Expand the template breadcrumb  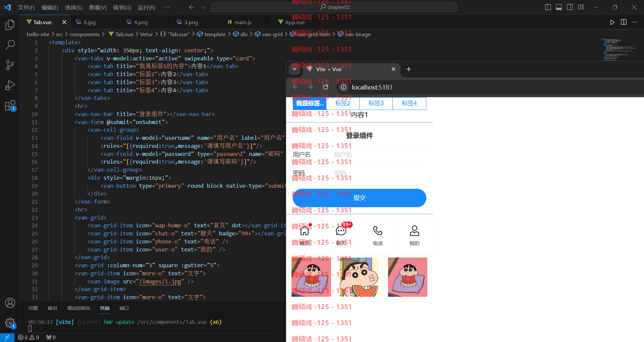[211, 34]
